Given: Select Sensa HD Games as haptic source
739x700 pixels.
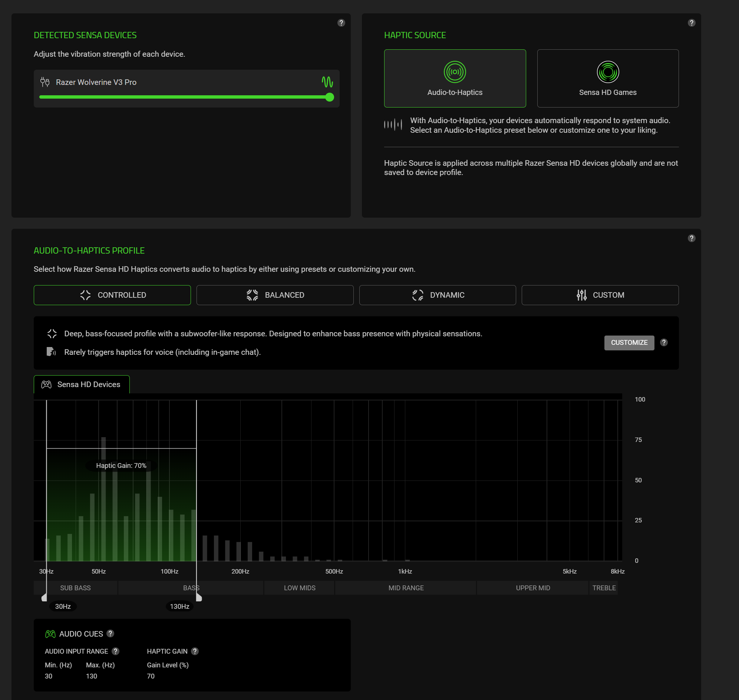Looking at the screenshot, I should (608, 78).
